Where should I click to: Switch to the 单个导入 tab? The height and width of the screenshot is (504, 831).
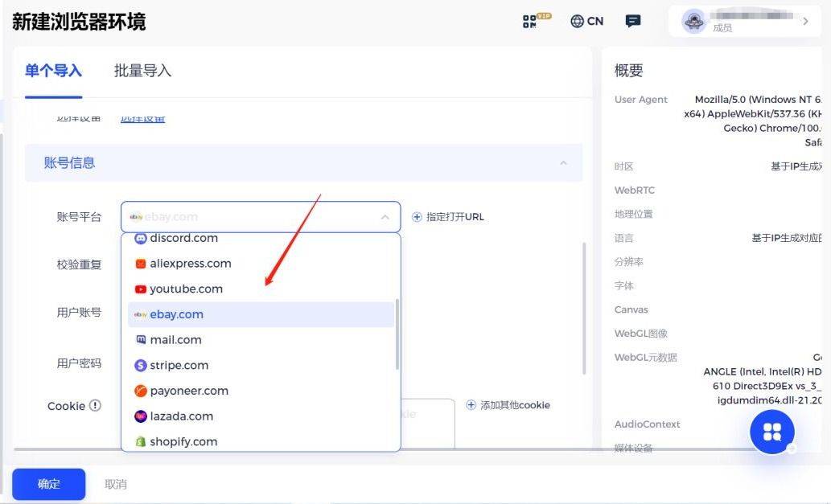(53, 72)
